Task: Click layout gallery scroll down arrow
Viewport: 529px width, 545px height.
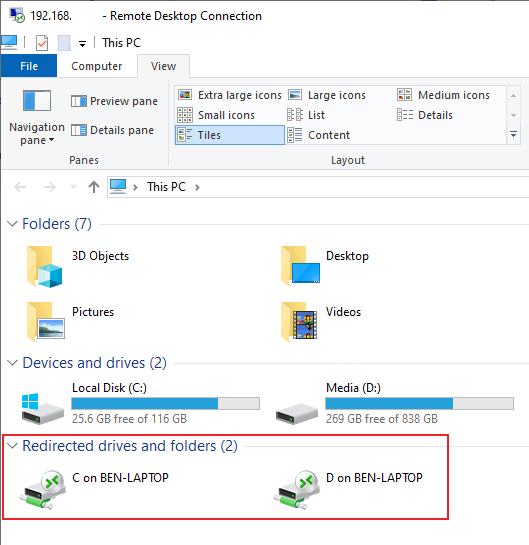Action: coord(513,115)
